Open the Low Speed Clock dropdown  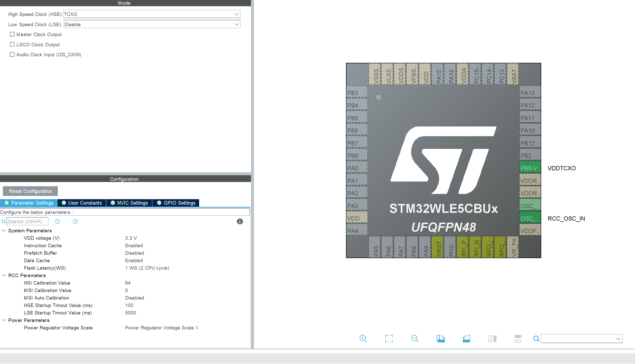click(236, 24)
